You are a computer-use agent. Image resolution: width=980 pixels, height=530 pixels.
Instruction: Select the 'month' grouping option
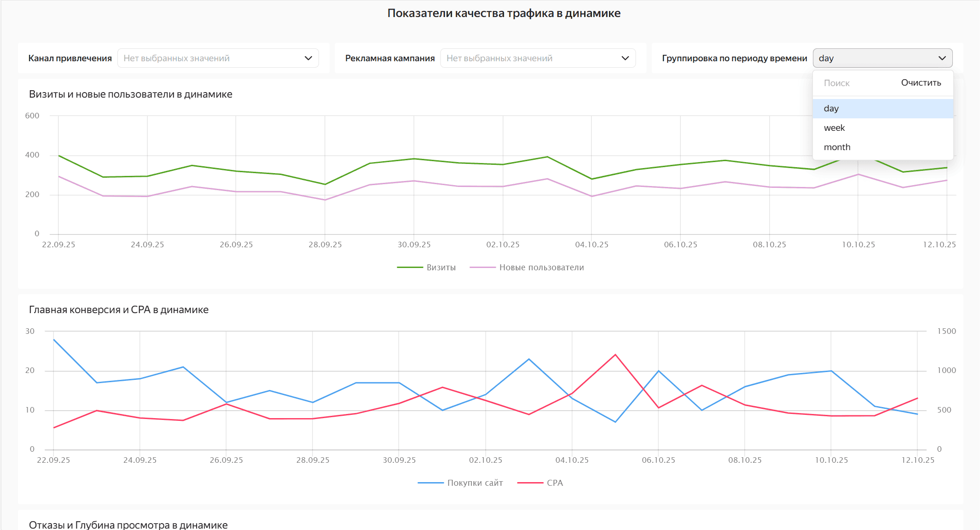click(x=837, y=147)
